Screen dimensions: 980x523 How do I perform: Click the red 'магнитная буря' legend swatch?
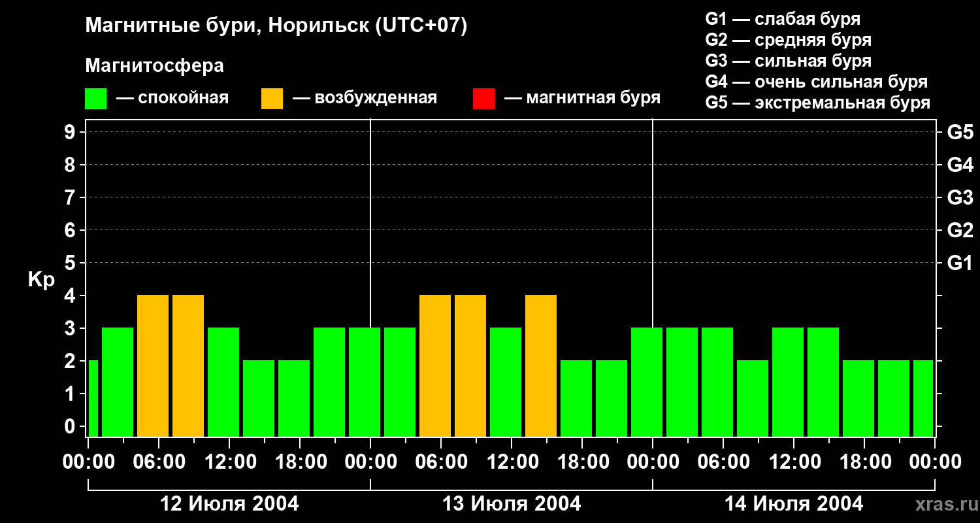click(483, 99)
